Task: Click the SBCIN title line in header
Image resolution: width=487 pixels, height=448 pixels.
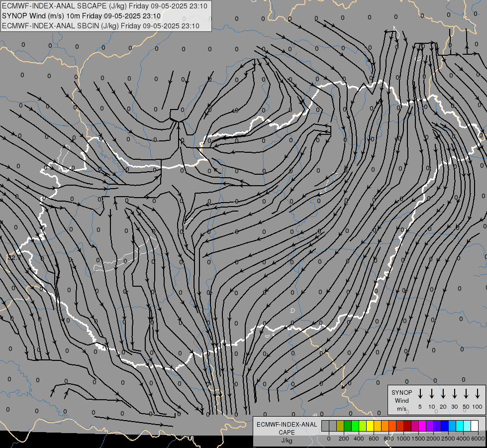Action: (100, 26)
